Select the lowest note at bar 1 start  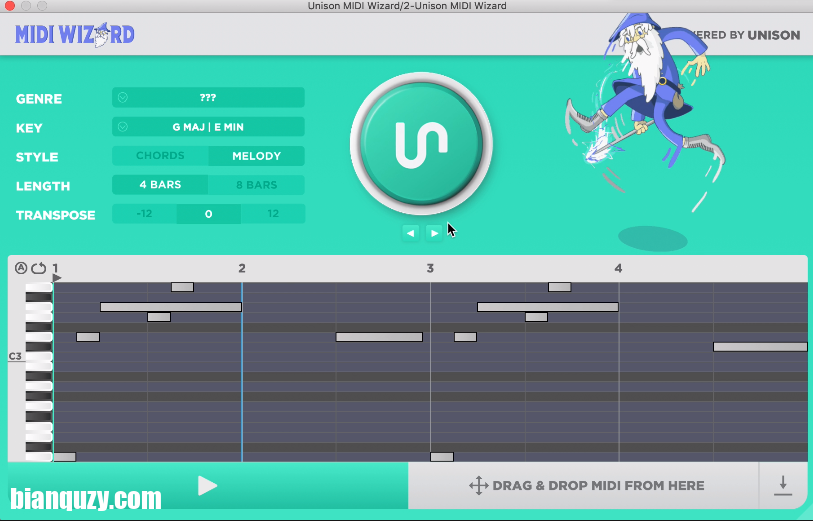tap(65, 457)
